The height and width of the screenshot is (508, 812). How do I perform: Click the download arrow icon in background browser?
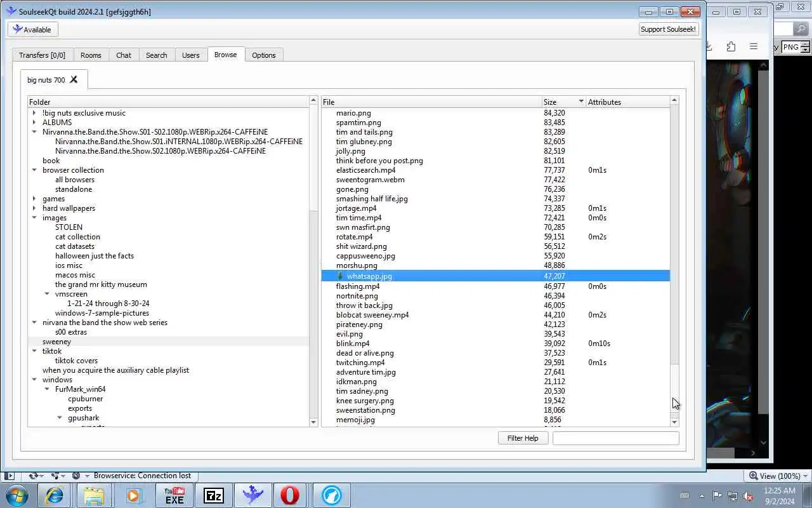(x=709, y=46)
